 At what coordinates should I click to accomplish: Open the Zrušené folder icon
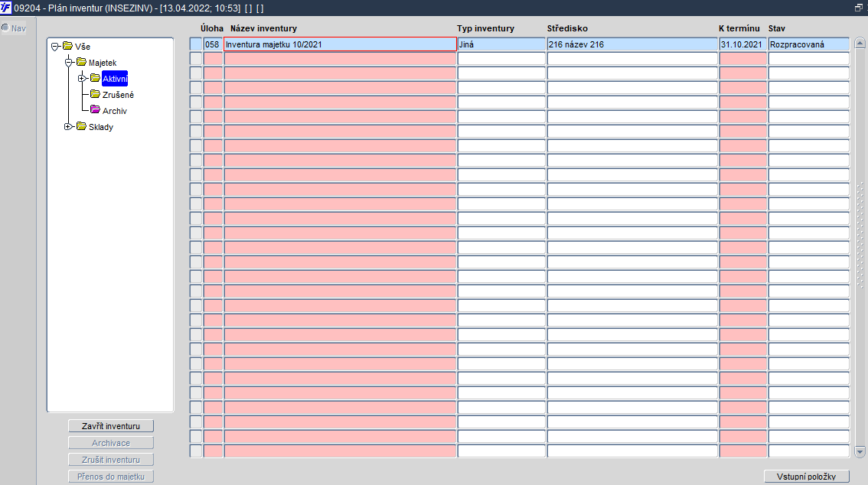[95, 94]
